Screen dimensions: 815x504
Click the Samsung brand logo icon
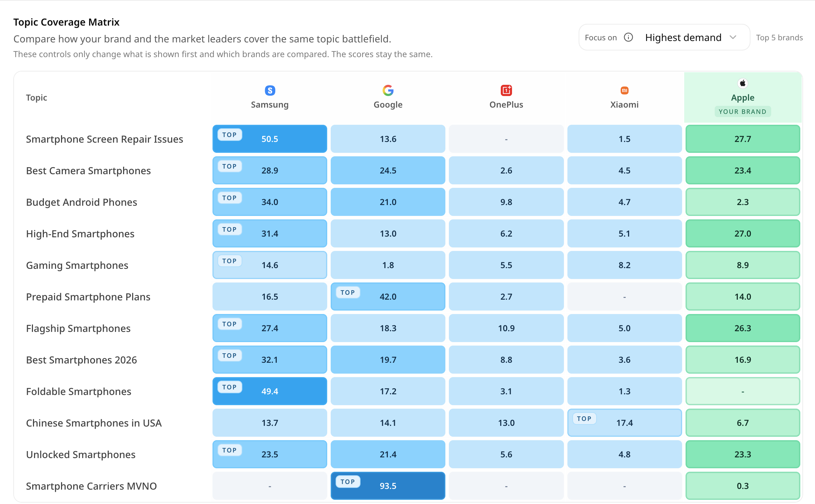270,90
